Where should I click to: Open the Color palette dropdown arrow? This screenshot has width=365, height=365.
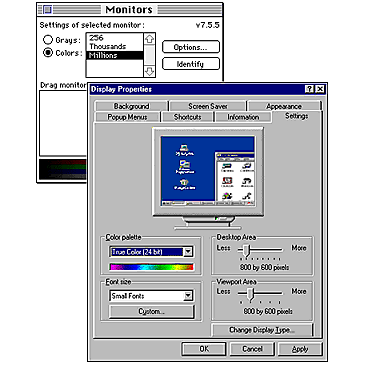pyautogui.click(x=188, y=252)
